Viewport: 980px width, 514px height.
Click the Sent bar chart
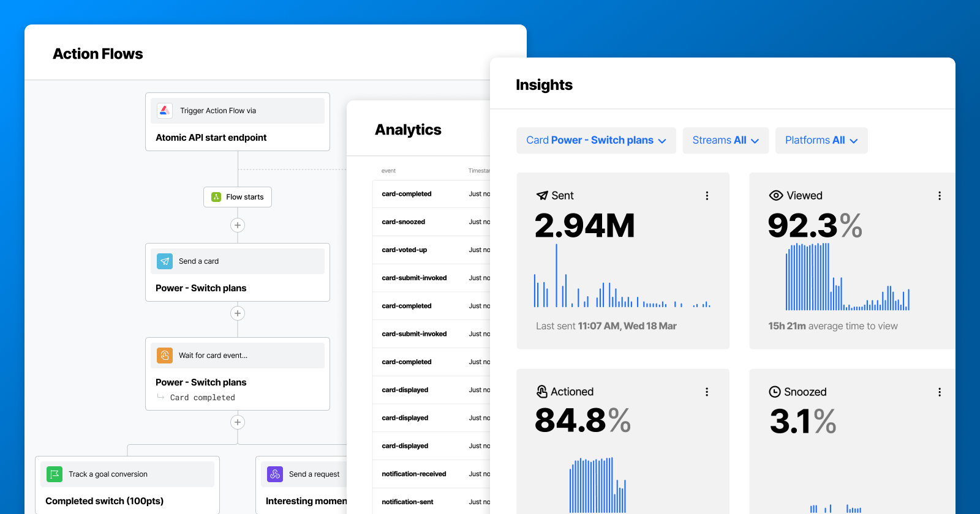tap(622, 275)
